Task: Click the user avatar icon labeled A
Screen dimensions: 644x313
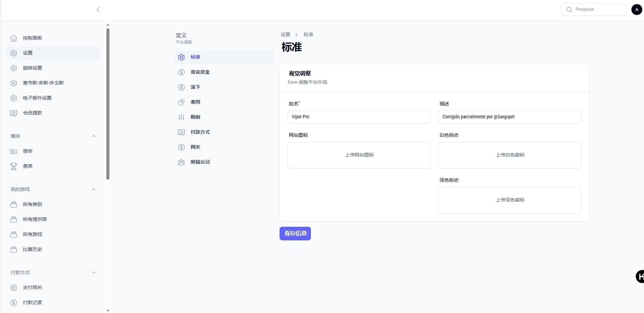Action: pyautogui.click(x=636, y=10)
